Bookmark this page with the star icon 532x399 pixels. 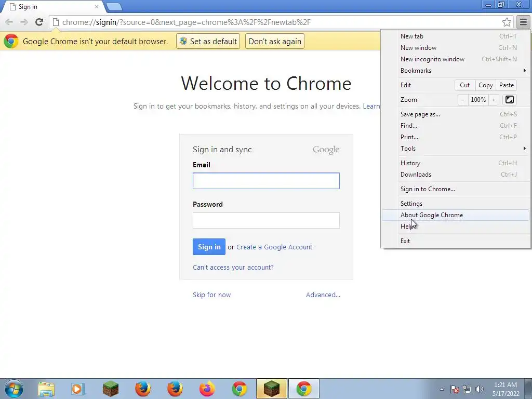tap(507, 22)
